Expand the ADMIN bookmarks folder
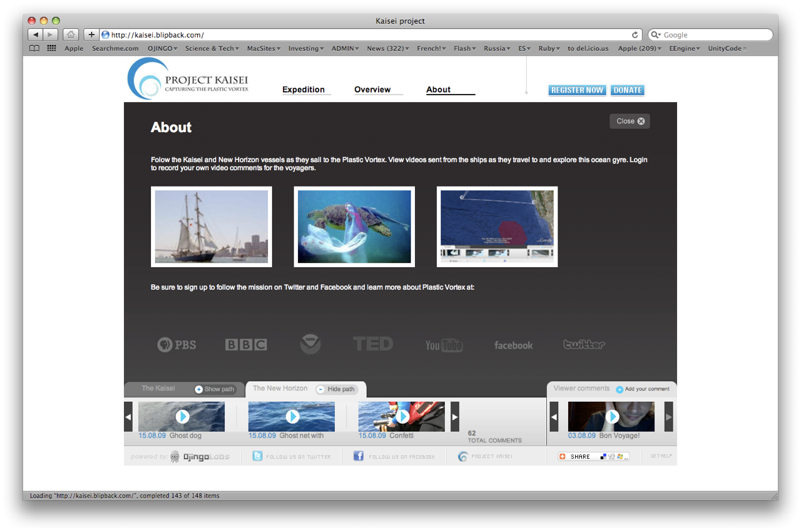801x532 pixels. tap(345, 48)
